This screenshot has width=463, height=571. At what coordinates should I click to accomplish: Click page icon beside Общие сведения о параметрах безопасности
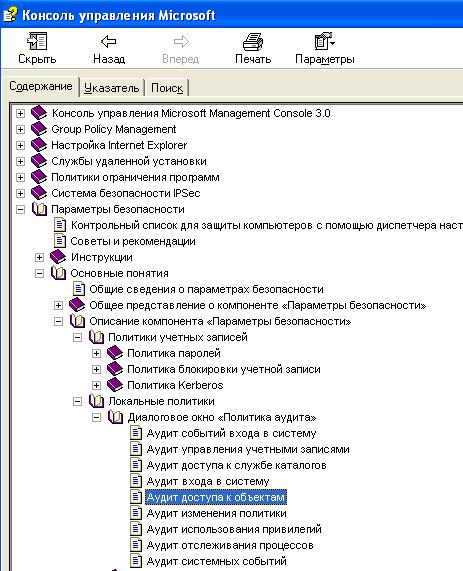79,289
